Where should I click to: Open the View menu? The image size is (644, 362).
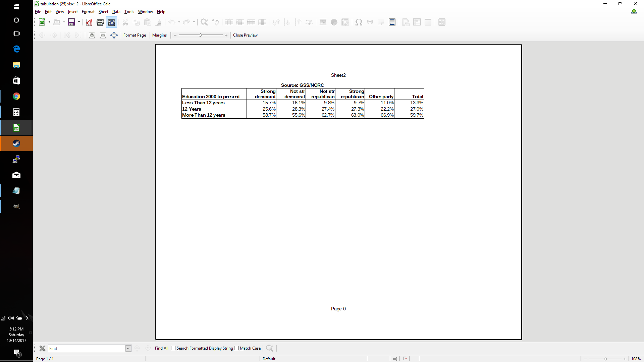[60, 12]
